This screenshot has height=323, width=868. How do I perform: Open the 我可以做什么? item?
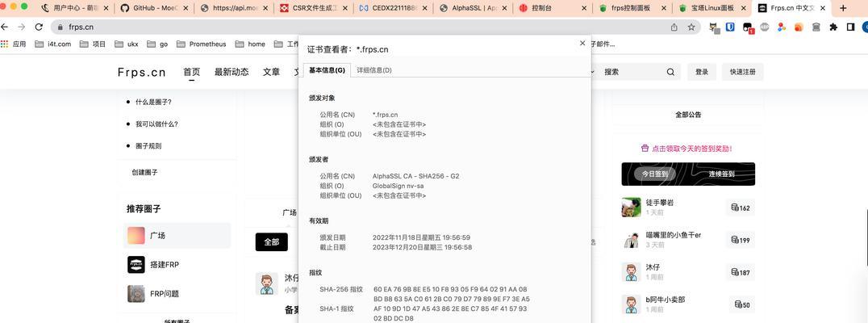(156, 124)
